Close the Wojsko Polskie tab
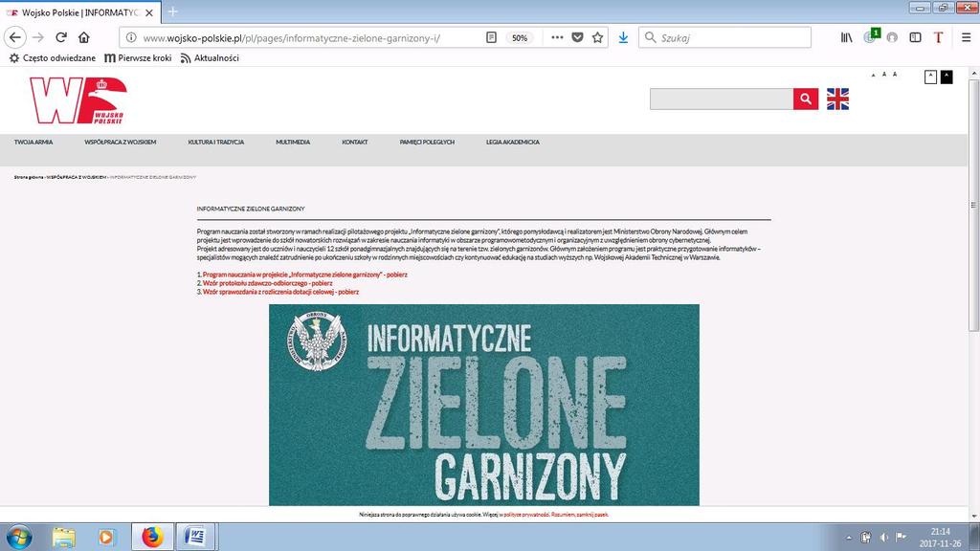Image resolution: width=980 pixels, height=551 pixels. click(x=149, y=12)
